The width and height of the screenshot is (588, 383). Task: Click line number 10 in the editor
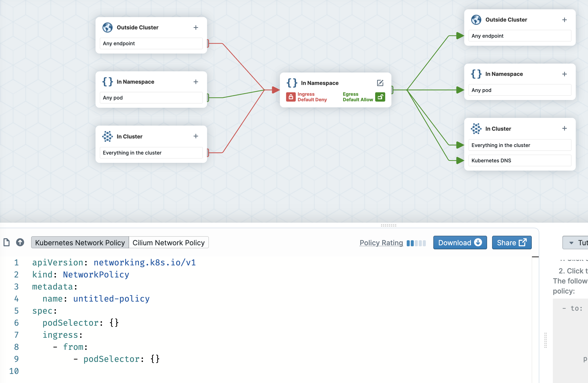point(14,371)
